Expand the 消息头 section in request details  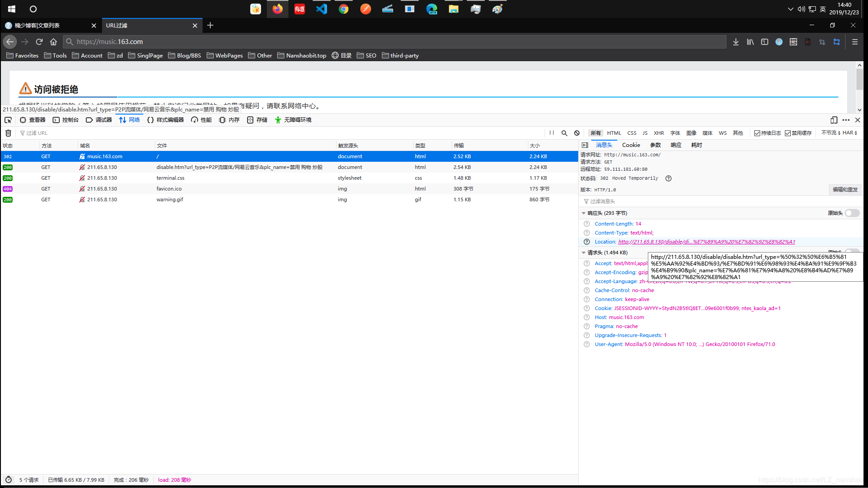click(605, 144)
